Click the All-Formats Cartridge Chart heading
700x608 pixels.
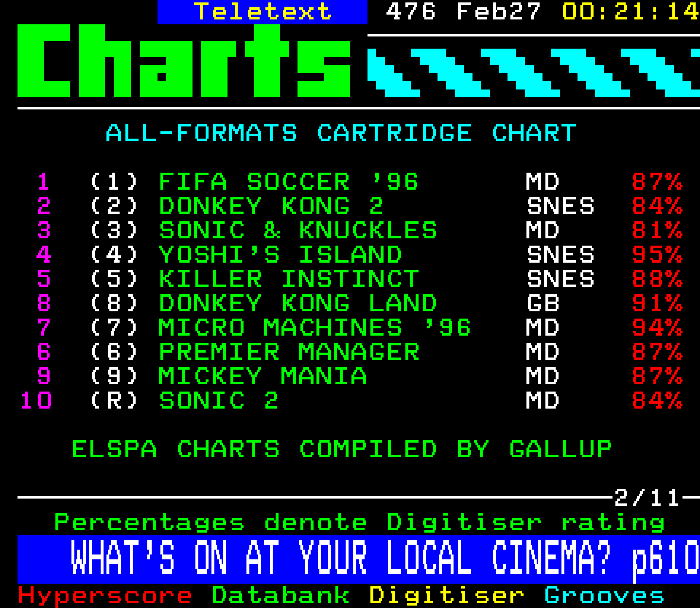(341, 133)
